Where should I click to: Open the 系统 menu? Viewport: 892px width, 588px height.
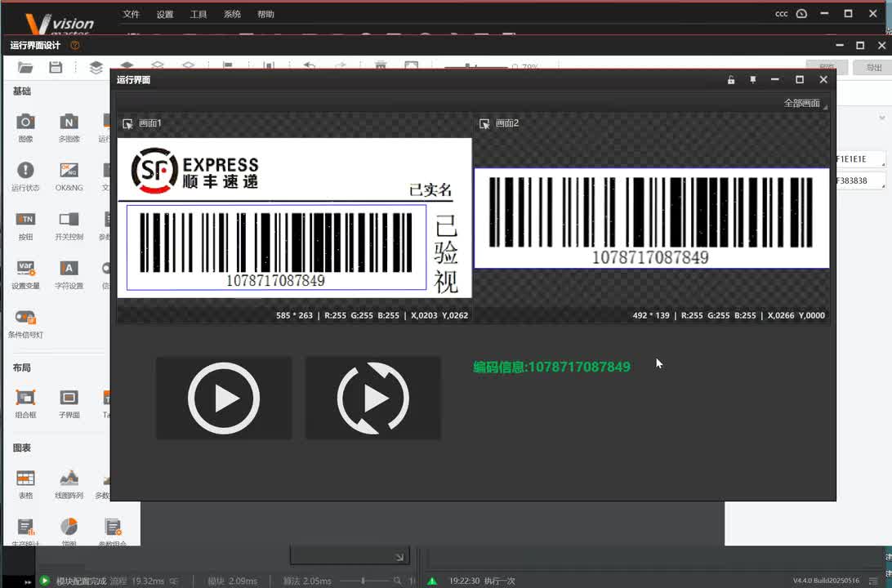(232, 14)
